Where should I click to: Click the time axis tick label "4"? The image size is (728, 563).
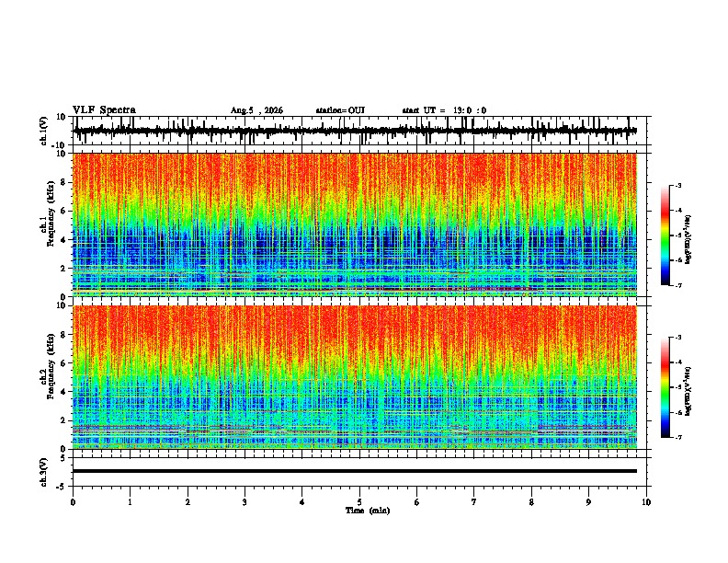(x=302, y=502)
